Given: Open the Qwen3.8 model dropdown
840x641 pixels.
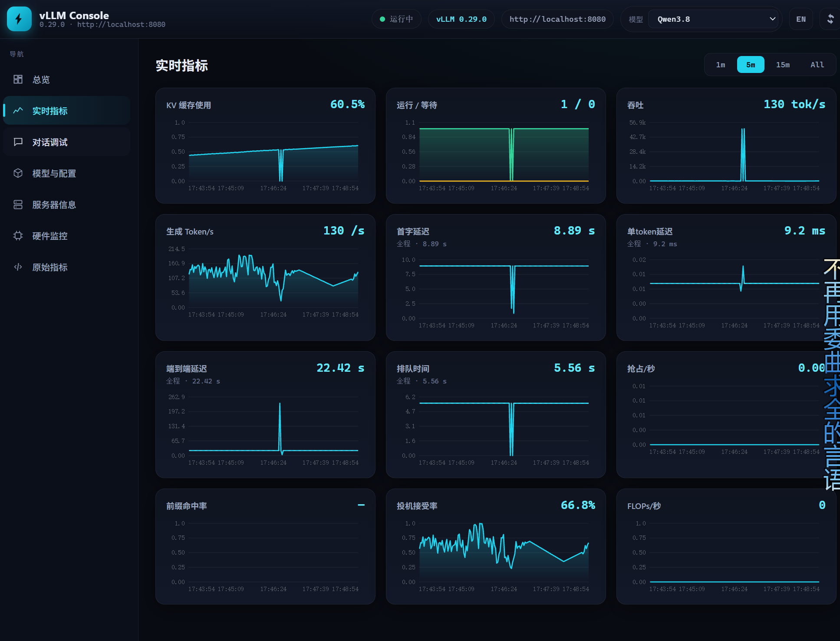Looking at the screenshot, I should click(714, 19).
